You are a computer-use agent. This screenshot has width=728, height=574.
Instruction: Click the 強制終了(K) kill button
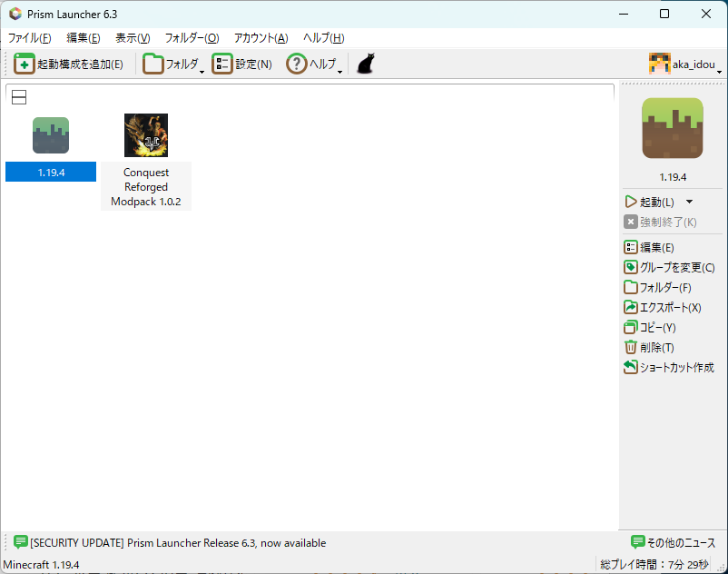point(660,222)
